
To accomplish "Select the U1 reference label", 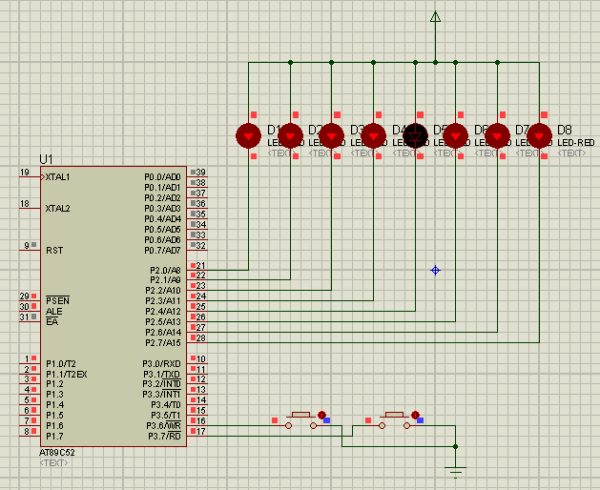I will point(46,159).
